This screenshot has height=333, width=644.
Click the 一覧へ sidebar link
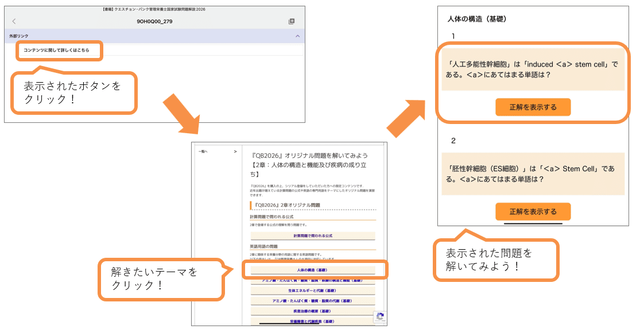pos(203,152)
